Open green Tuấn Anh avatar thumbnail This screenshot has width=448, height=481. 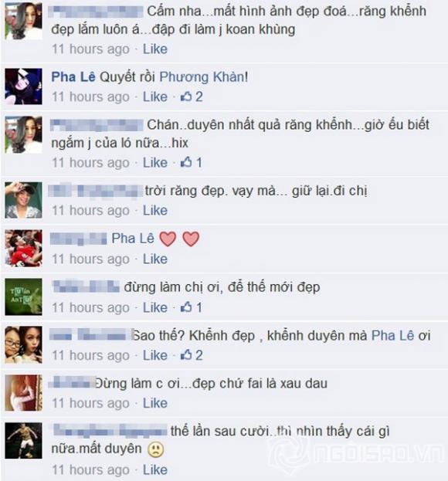(x=24, y=296)
